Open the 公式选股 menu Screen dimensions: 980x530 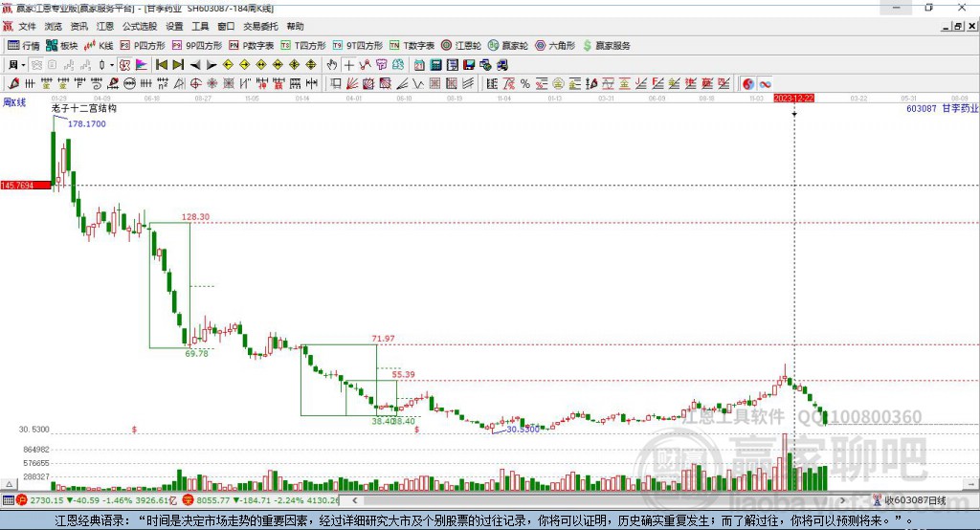[140, 26]
